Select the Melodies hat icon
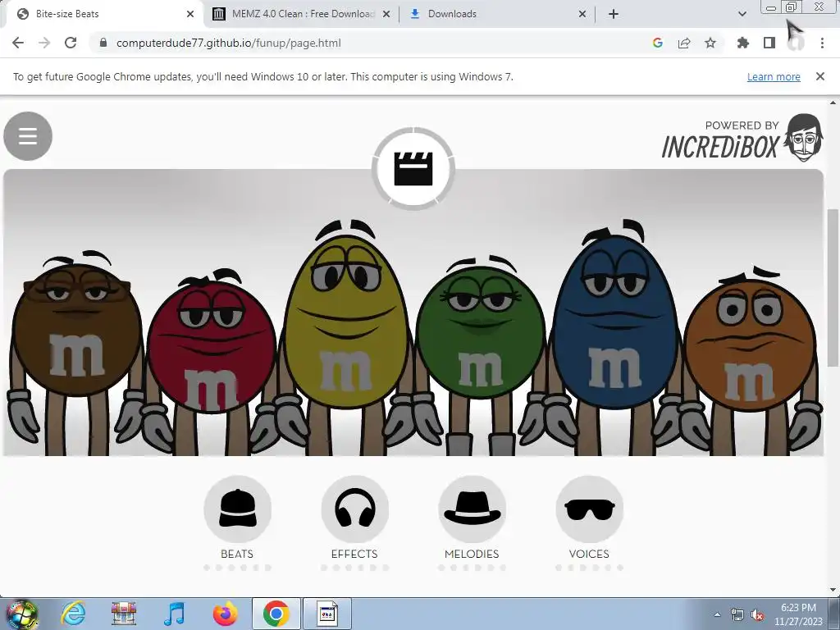The width and height of the screenshot is (840, 630). 472,509
